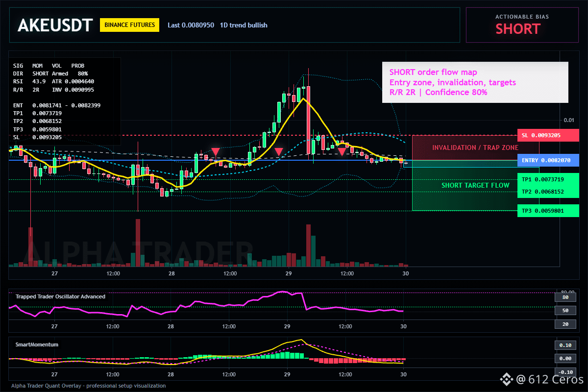The height and width of the screenshot is (392, 588).
Task: Click the SIG MOM VOL PROB header row
Action: coord(49,65)
